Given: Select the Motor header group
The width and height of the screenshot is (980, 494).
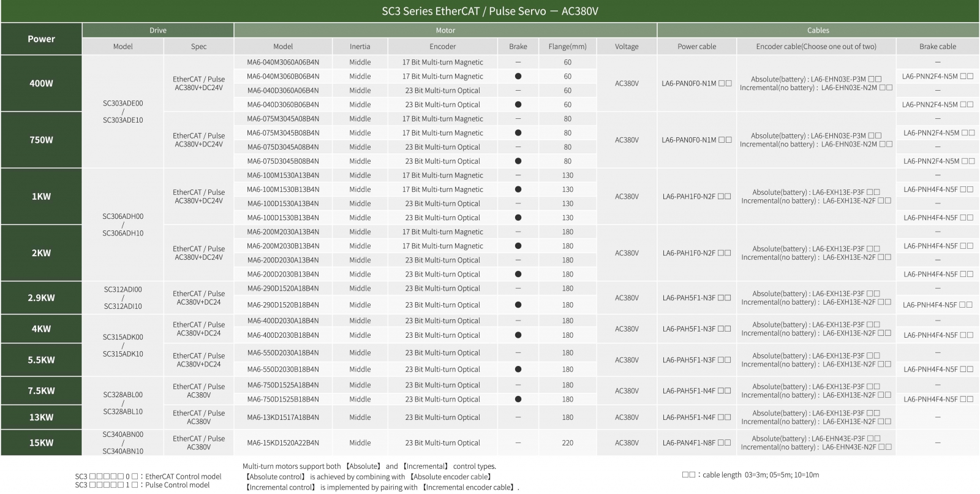Looking at the screenshot, I should pos(445,30).
